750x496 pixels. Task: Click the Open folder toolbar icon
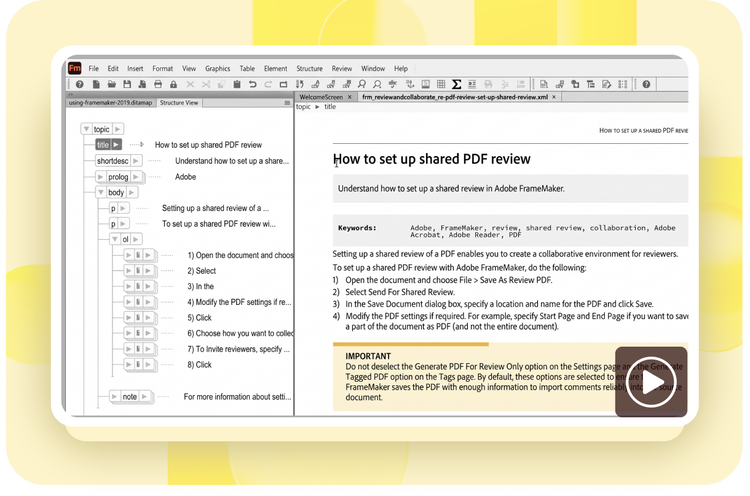(x=111, y=84)
